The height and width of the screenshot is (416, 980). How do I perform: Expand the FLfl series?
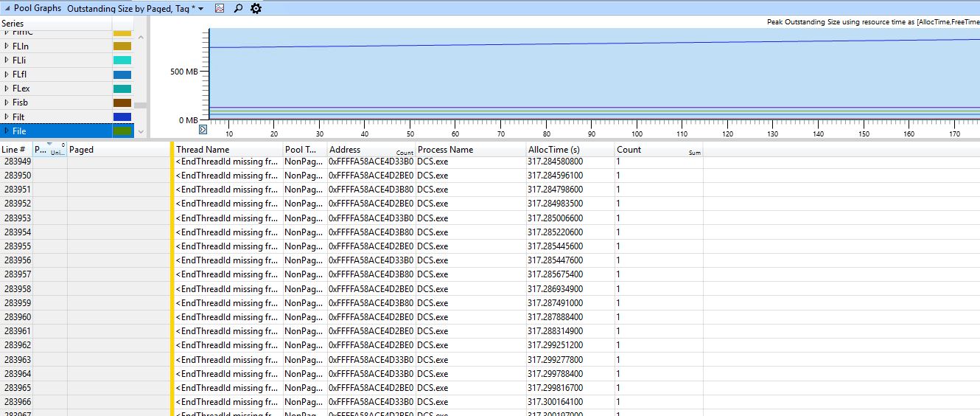[x=7, y=74]
